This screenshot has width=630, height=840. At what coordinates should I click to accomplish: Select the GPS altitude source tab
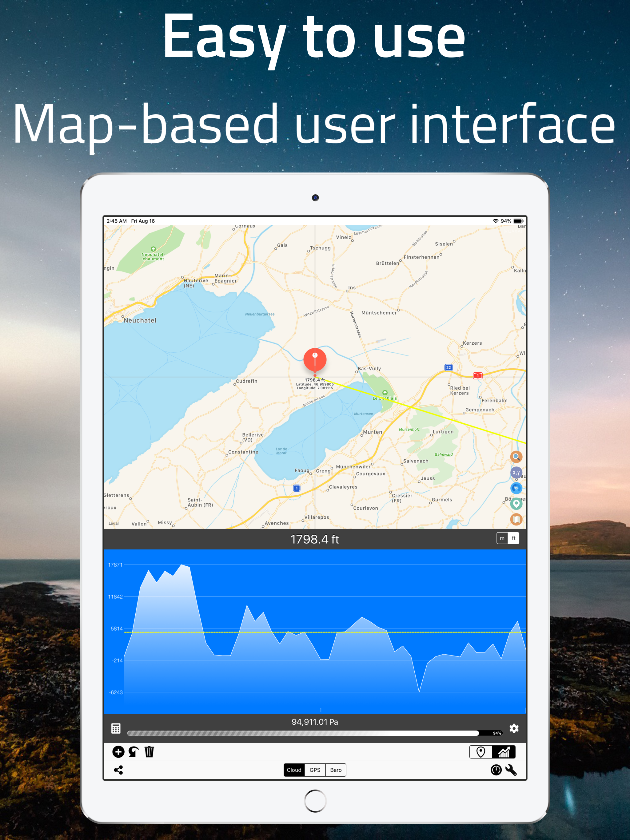coord(315,770)
